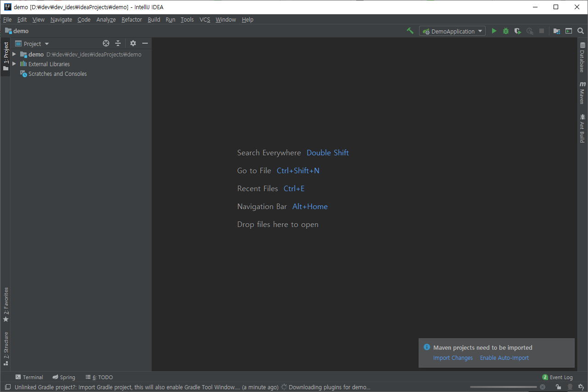Open the Code menu

click(x=84, y=19)
